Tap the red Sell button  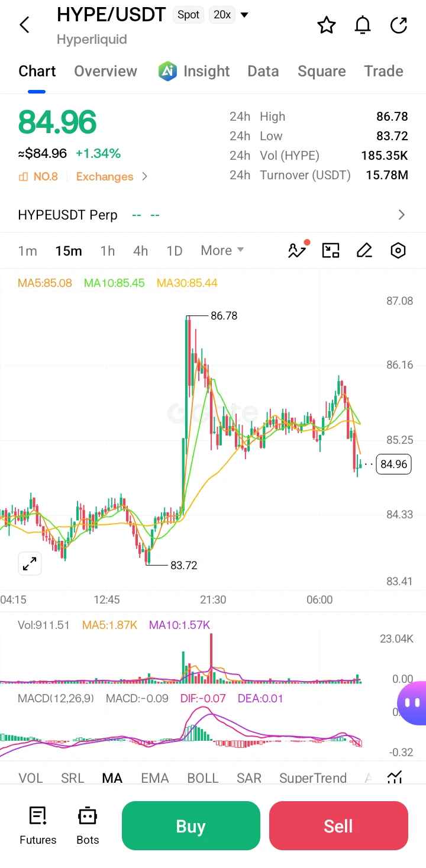coord(338,825)
